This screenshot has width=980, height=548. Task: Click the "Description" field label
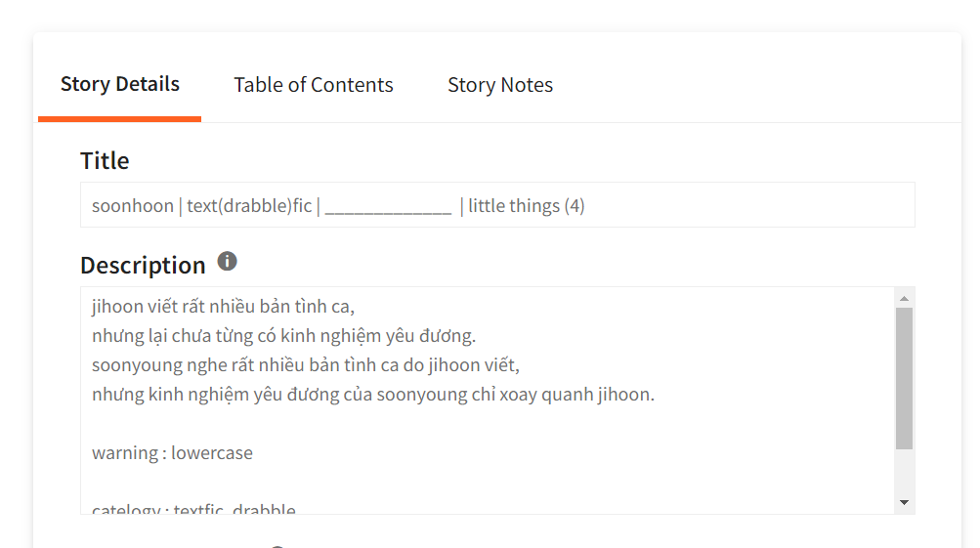click(143, 266)
